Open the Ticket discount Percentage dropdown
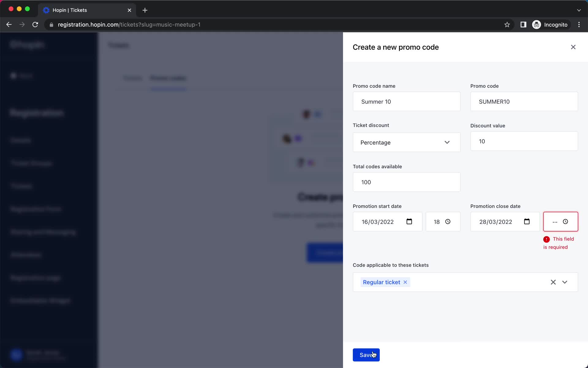 (x=406, y=142)
